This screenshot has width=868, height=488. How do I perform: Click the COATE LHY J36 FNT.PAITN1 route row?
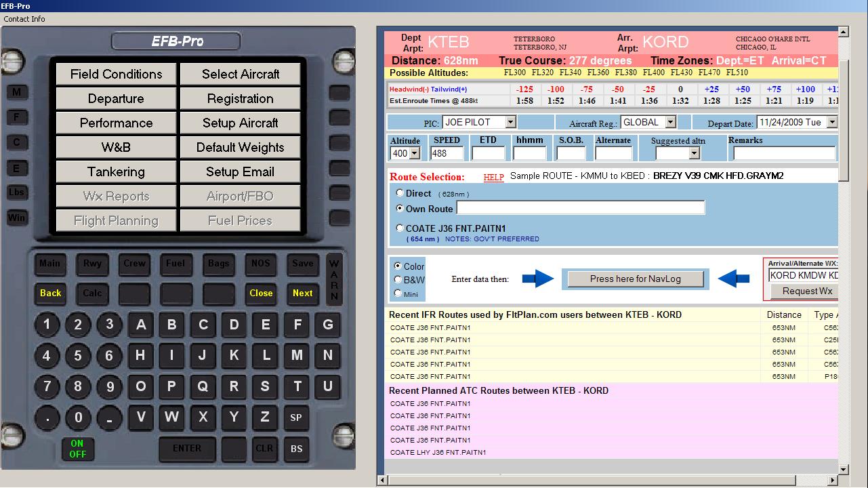611,453
